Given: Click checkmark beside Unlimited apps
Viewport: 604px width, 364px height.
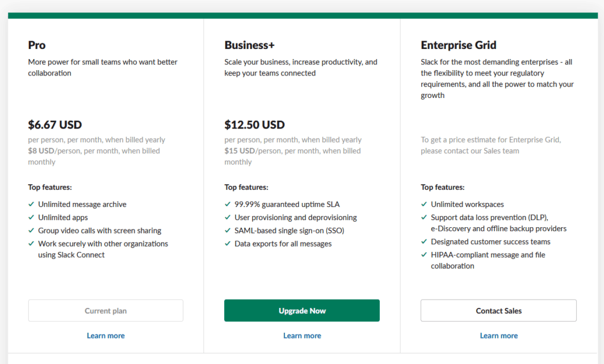Looking at the screenshot, I should (x=31, y=217).
